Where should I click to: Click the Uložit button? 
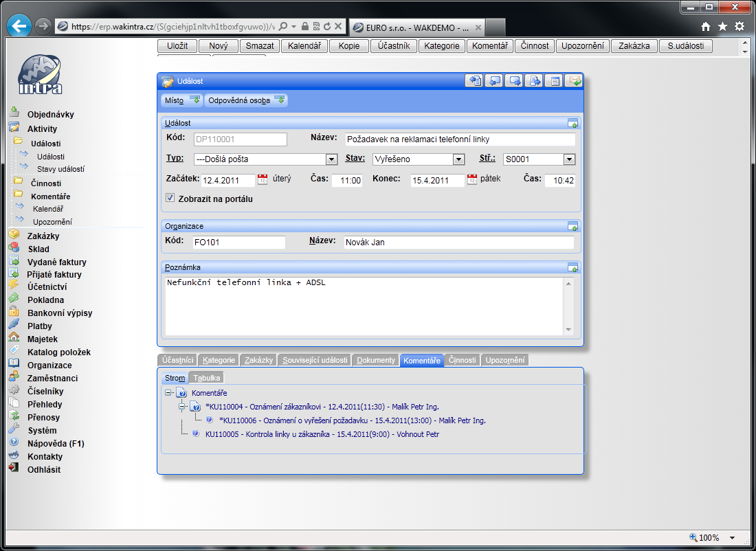point(177,46)
